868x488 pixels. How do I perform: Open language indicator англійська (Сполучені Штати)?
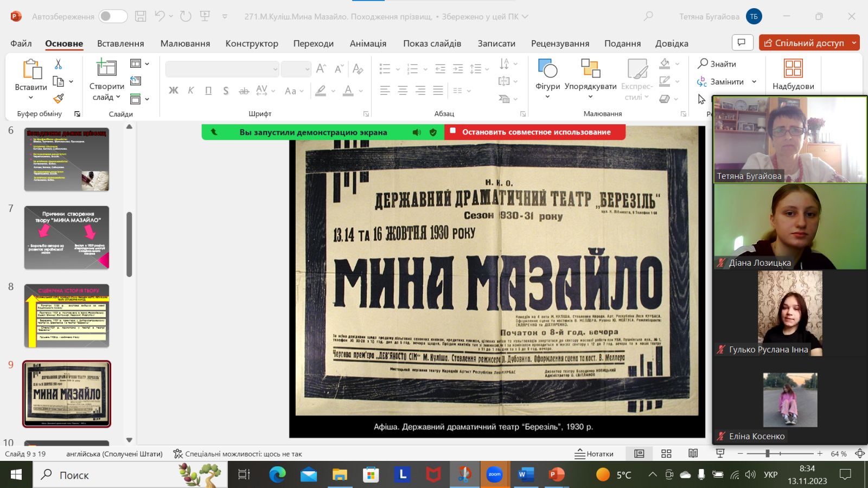(114, 454)
